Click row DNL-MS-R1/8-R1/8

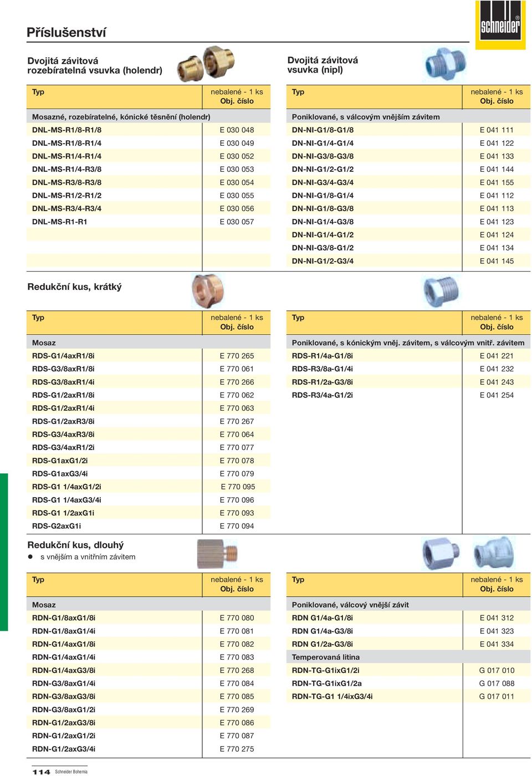(x=149, y=130)
